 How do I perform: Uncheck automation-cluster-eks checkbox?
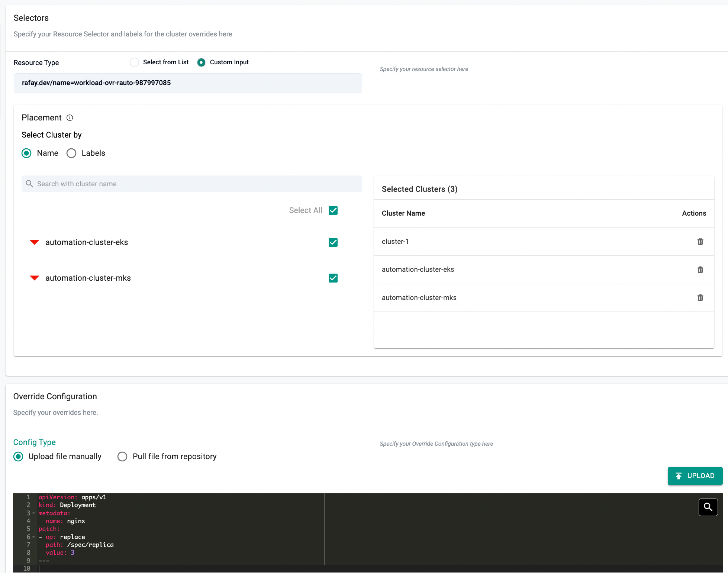point(333,242)
